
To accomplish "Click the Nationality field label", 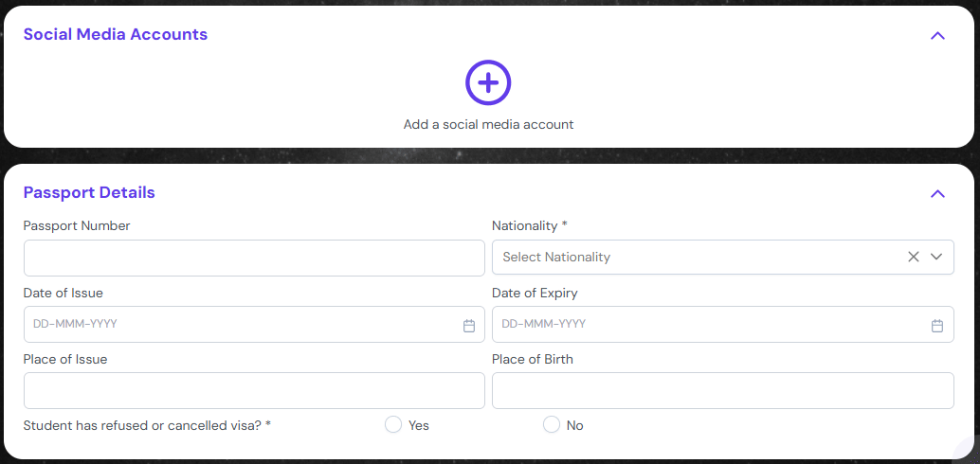I will [529, 225].
